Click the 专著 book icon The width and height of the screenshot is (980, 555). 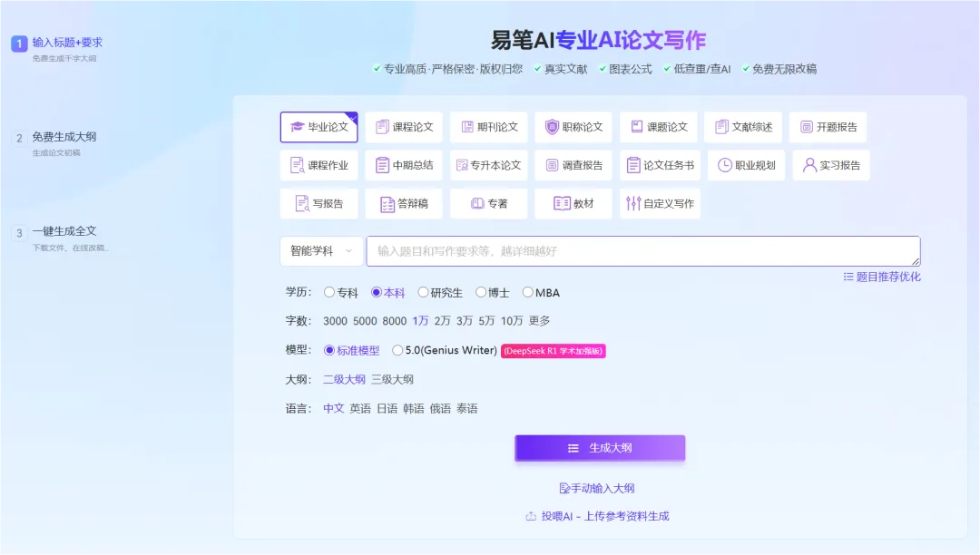tap(477, 203)
